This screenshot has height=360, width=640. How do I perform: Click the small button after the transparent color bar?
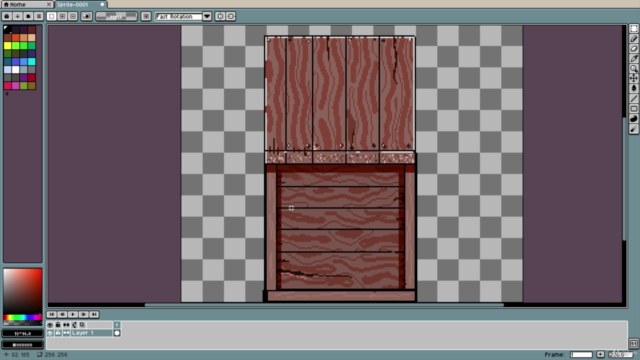pos(146,16)
